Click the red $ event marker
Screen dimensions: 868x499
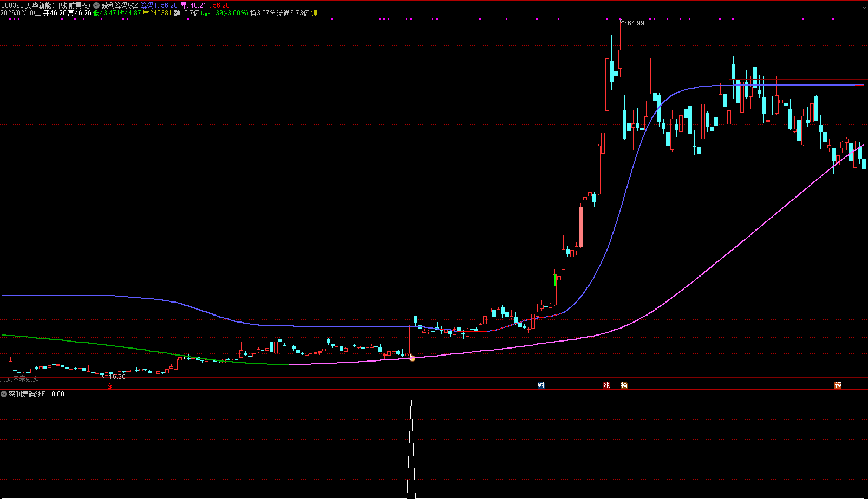point(110,385)
